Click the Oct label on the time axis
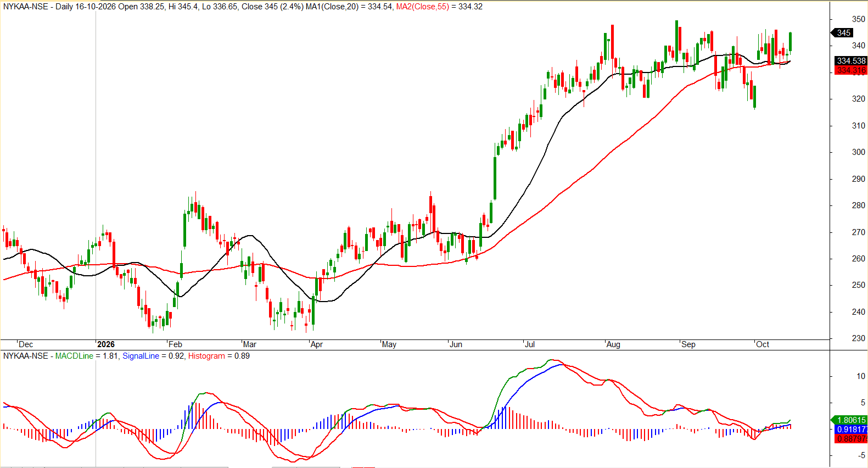Image resolution: width=868 pixels, height=468 pixels. click(763, 344)
